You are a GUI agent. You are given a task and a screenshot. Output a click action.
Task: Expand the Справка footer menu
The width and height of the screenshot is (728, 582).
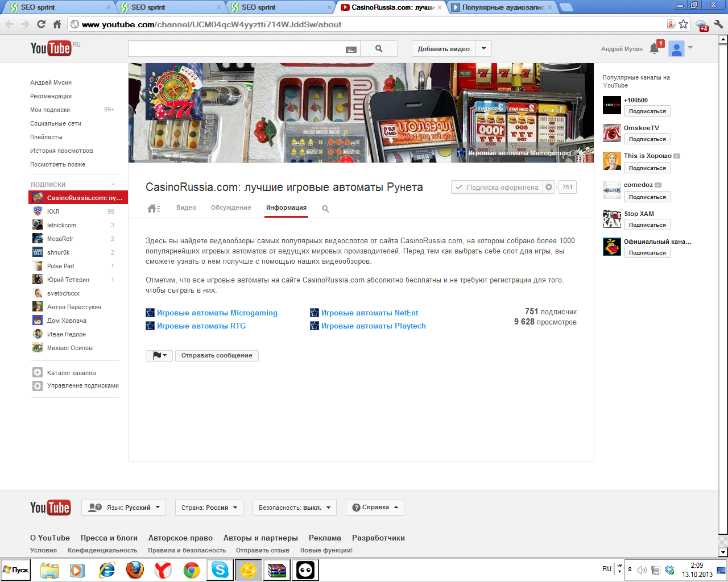375,508
